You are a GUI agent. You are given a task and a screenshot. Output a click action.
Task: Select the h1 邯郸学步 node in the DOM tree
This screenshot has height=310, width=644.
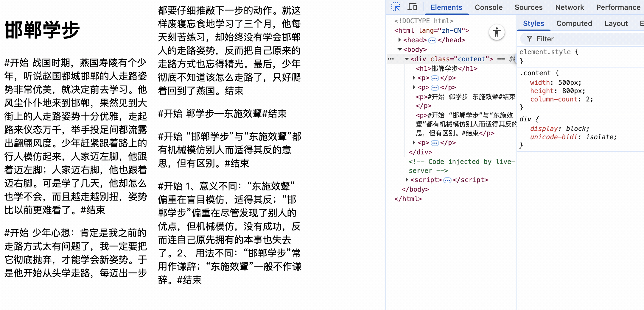point(447,68)
